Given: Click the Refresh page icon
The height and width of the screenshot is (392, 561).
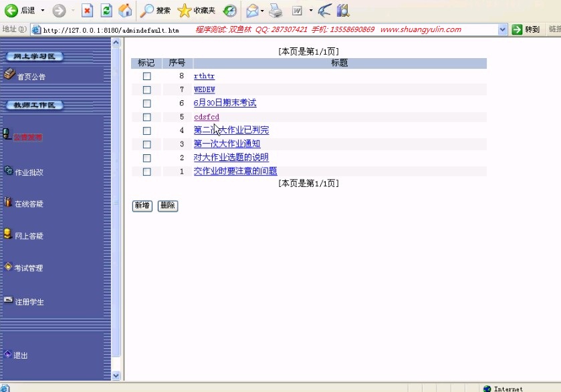Looking at the screenshot, I should (x=106, y=11).
